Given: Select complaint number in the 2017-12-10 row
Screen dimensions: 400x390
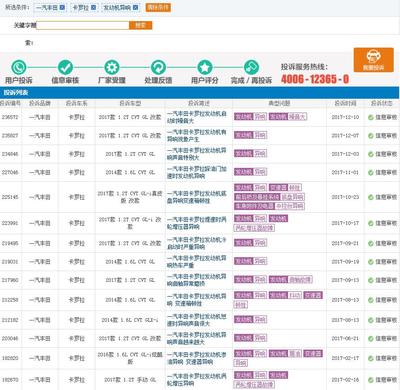Looking at the screenshot, I should pos(10,117).
